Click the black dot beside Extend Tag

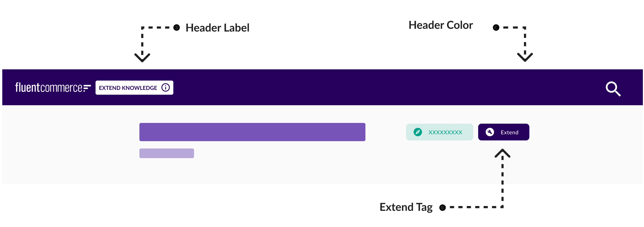[x=442, y=207]
